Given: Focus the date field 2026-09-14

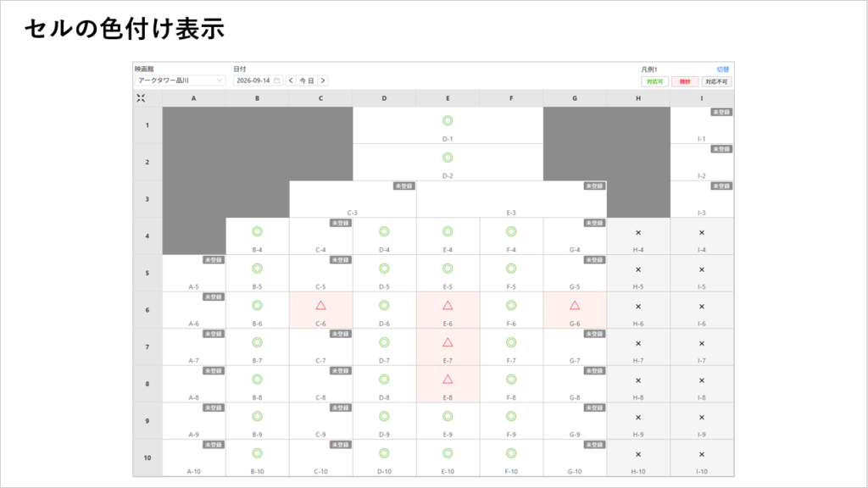Looking at the screenshot, I should [x=258, y=80].
